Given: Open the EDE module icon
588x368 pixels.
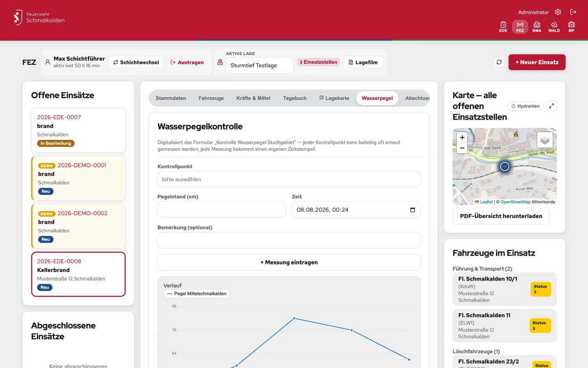Looking at the screenshot, I should coord(503,26).
